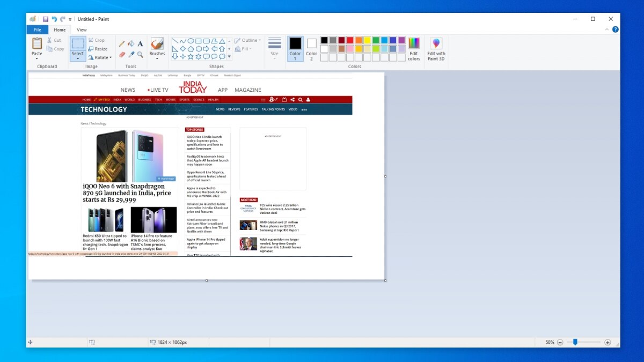
Task: Open the File menu
Action: (x=38, y=29)
